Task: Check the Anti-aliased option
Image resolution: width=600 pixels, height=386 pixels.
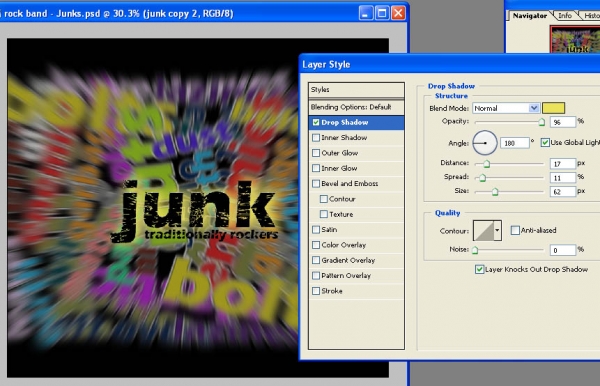Action: point(515,230)
